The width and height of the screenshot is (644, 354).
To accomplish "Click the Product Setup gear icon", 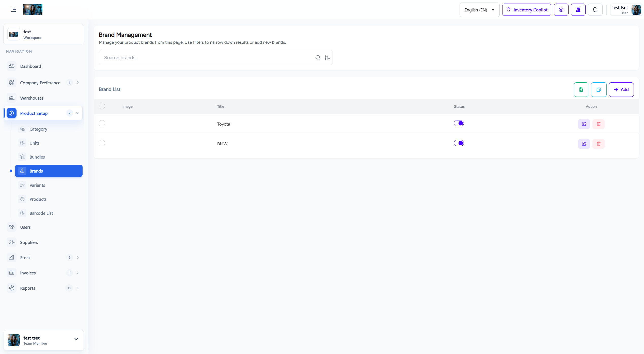I will (12, 113).
